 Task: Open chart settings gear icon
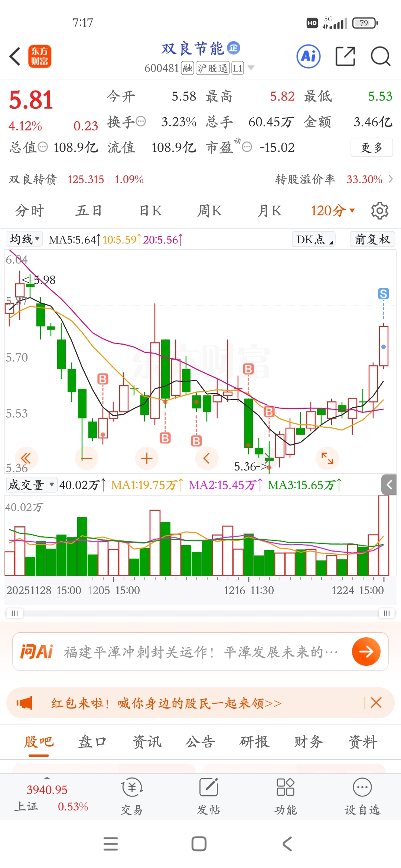pyautogui.click(x=379, y=211)
